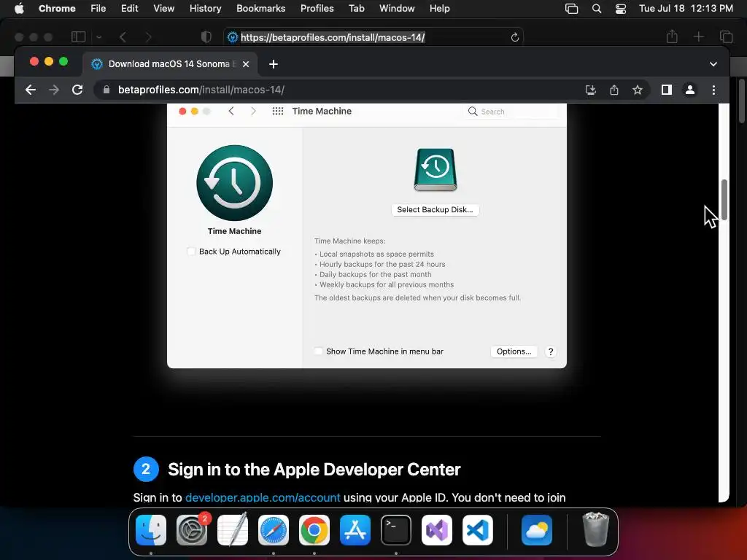Open Spotlight search in menu bar
The width and height of the screenshot is (747, 560).
click(597, 9)
